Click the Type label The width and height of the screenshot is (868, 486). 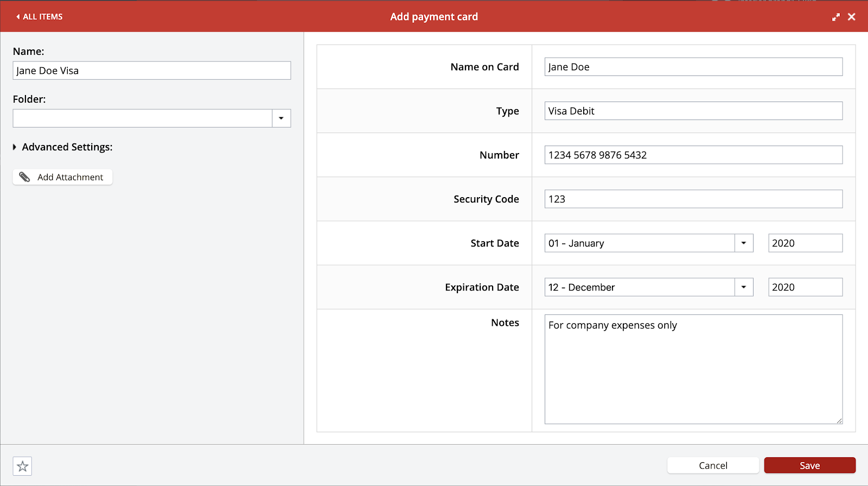pyautogui.click(x=508, y=111)
